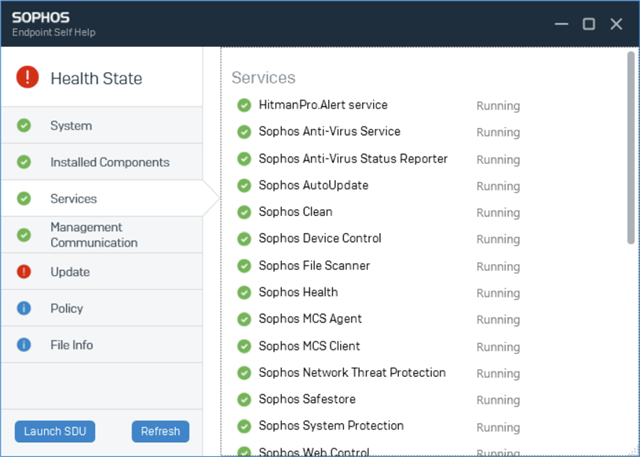Image resolution: width=640 pixels, height=457 pixels.
Task: Click the red Health State alert icon
Action: click(x=27, y=77)
